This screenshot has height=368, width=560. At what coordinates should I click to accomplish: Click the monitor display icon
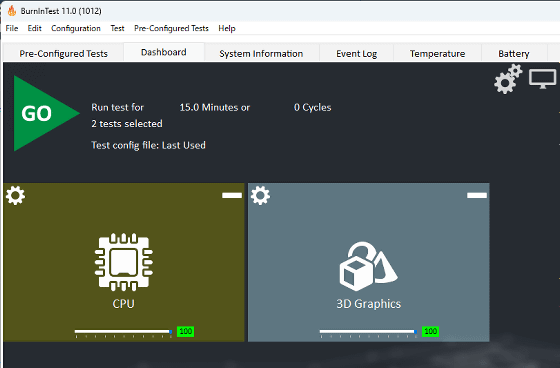(x=542, y=79)
